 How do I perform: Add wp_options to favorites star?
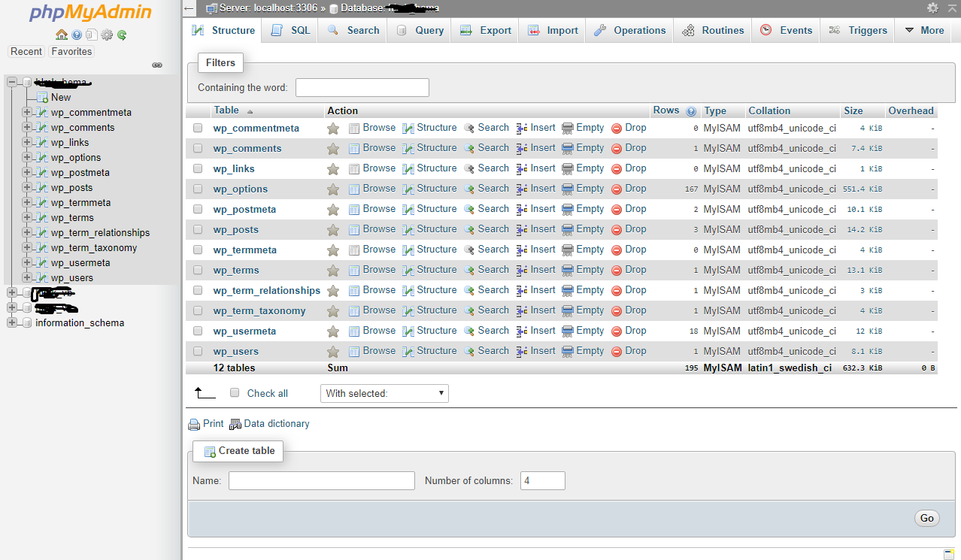click(x=333, y=189)
